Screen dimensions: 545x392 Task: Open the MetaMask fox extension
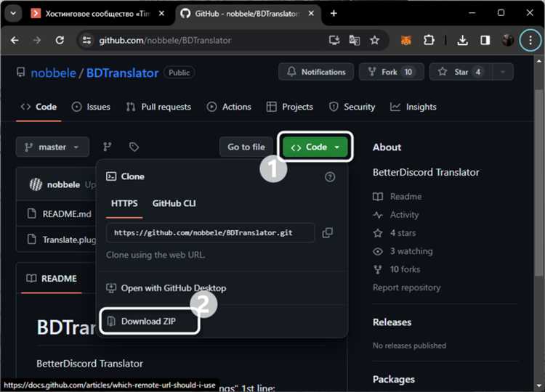tap(406, 40)
